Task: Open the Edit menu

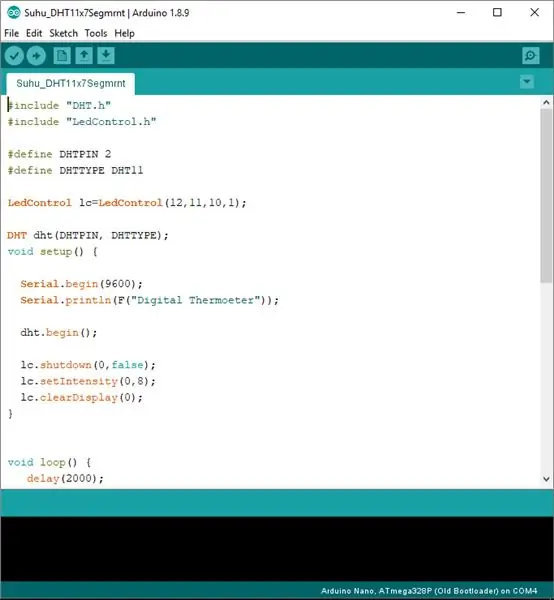Action: click(x=34, y=33)
